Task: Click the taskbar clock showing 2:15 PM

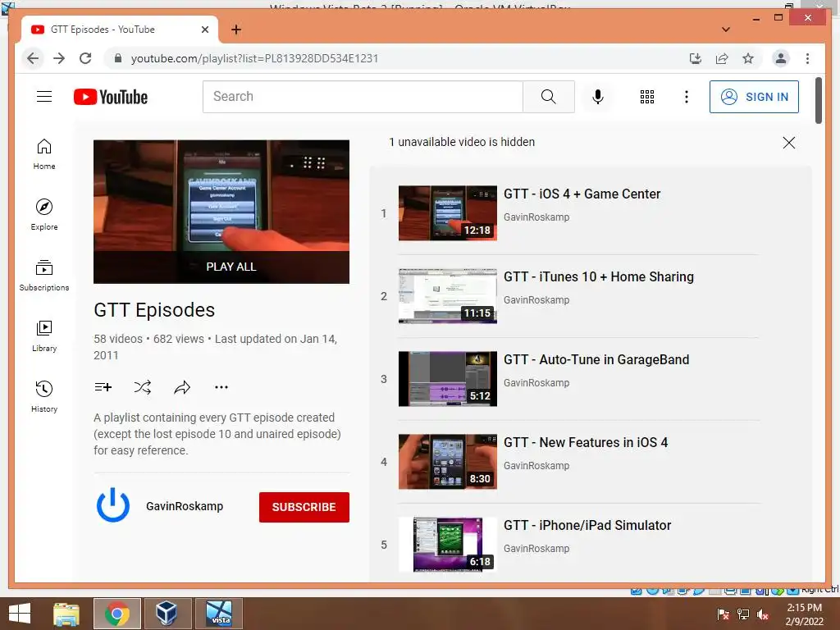Action: (804, 614)
